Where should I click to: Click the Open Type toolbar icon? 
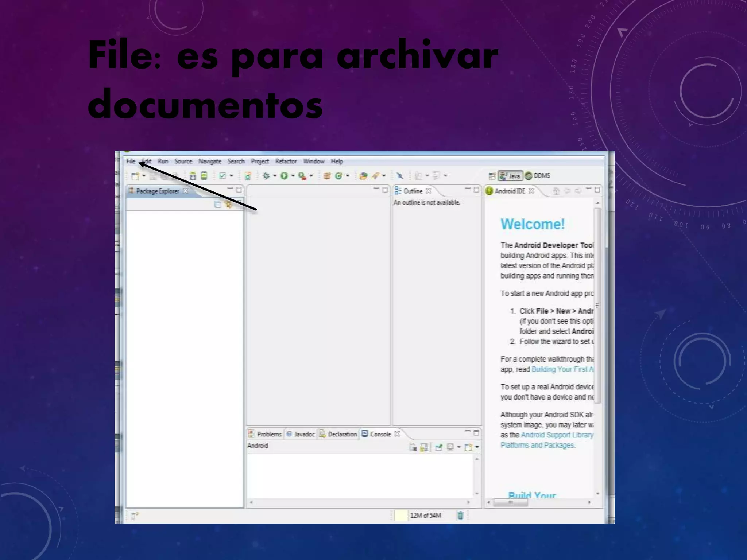363,176
